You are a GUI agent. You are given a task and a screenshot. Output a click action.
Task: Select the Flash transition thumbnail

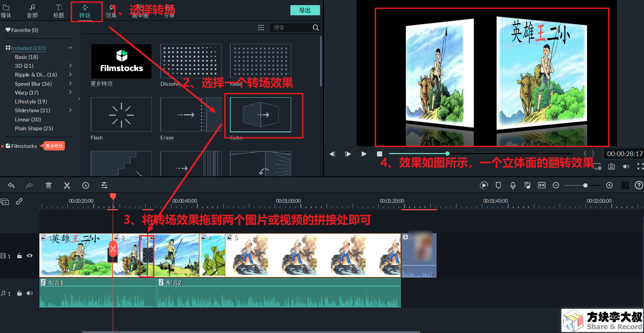click(121, 115)
